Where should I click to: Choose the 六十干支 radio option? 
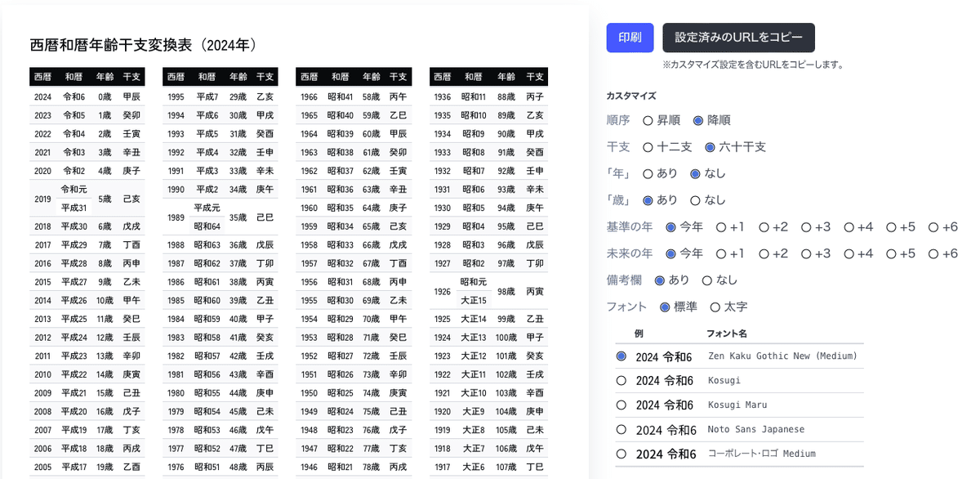click(710, 147)
